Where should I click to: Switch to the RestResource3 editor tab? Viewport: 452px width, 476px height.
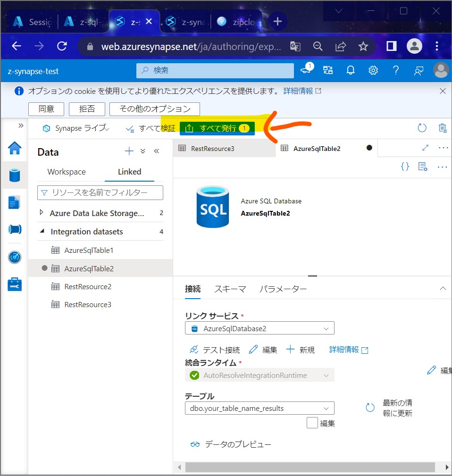pyautogui.click(x=224, y=149)
